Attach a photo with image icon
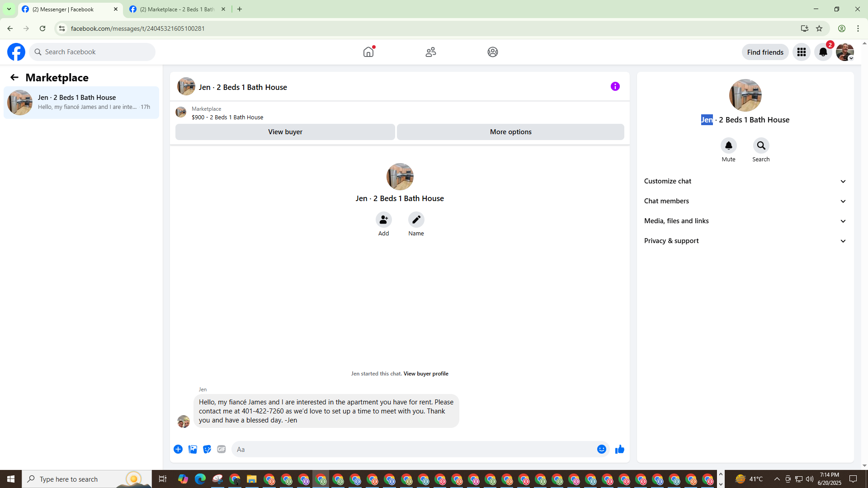The width and height of the screenshot is (868, 488). [193, 449]
